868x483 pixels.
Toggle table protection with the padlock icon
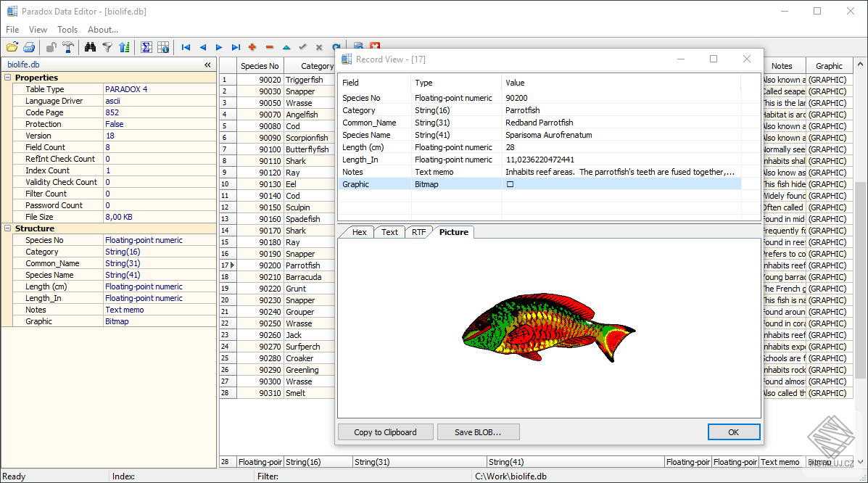51,46
